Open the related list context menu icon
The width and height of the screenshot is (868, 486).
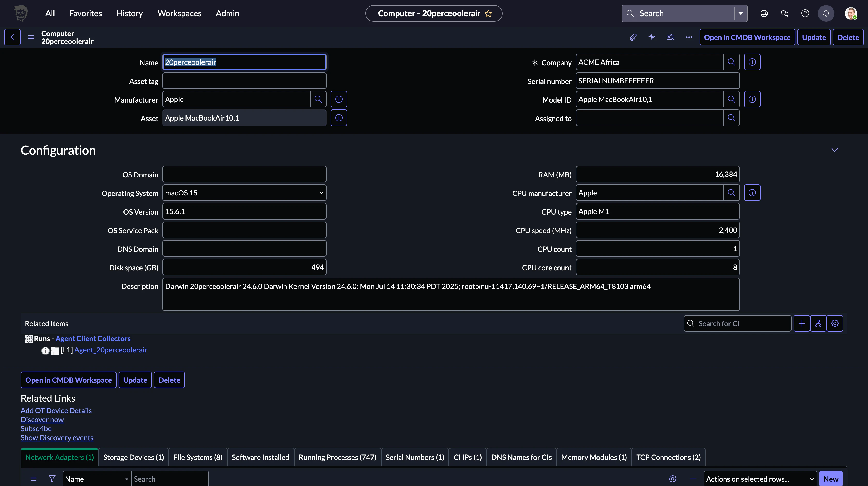33,479
